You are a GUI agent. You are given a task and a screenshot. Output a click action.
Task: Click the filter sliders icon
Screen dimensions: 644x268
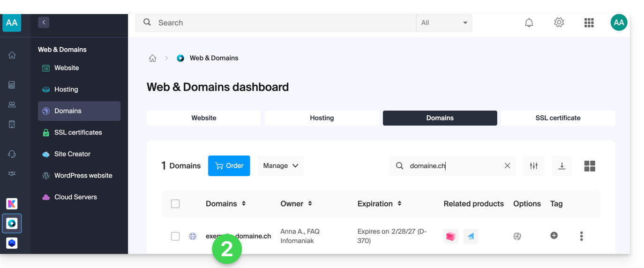(533, 166)
